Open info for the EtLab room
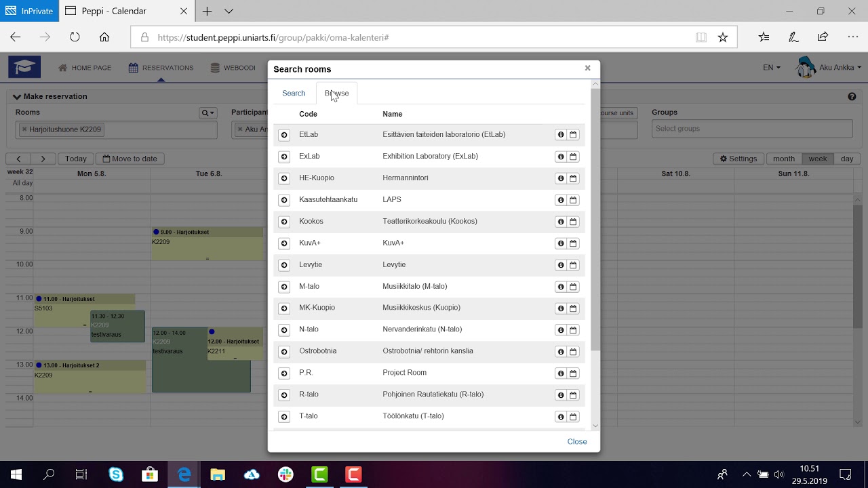This screenshot has height=488, width=868. click(561, 135)
